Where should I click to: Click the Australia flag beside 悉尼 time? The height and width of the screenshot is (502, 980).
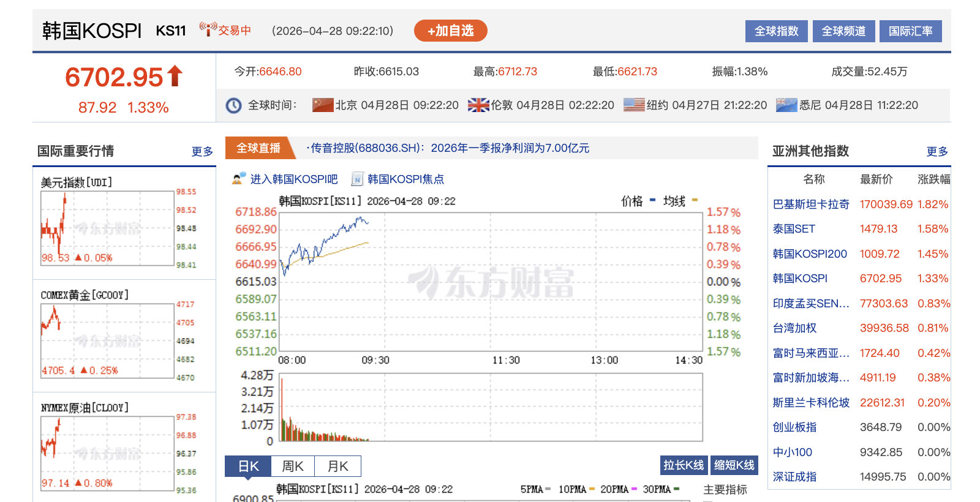pos(786,105)
